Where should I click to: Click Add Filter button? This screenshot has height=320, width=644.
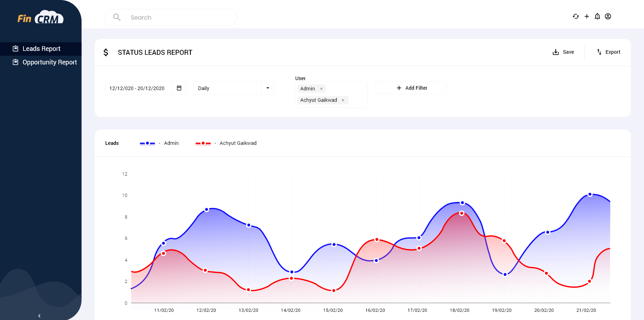coord(411,88)
